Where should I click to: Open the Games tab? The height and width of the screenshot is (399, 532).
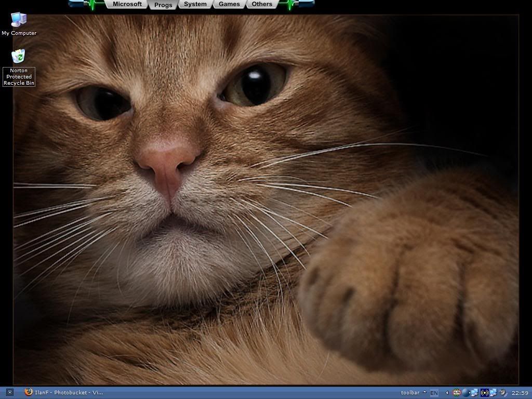tap(229, 4)
